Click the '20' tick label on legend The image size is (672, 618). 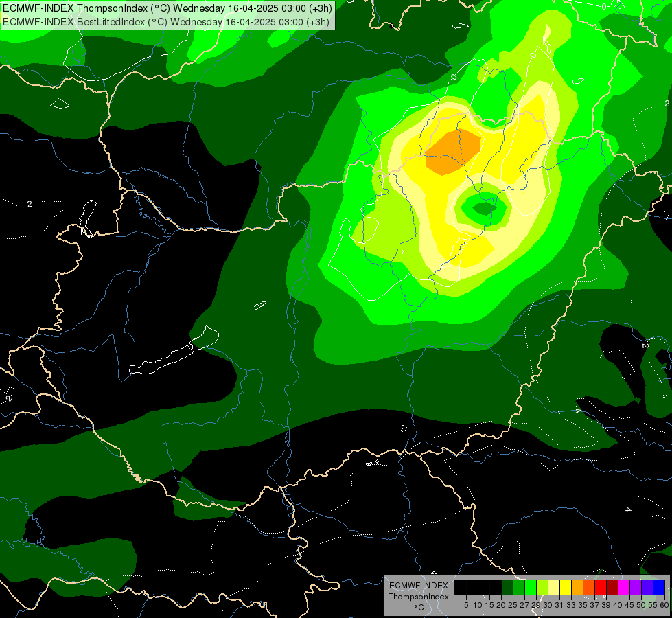[501, 605]
